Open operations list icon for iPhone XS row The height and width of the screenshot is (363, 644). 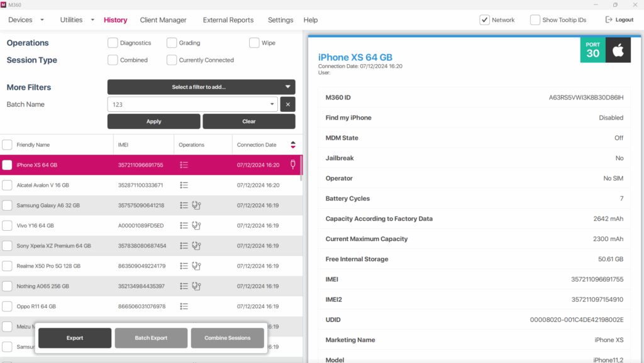[184, 165]
